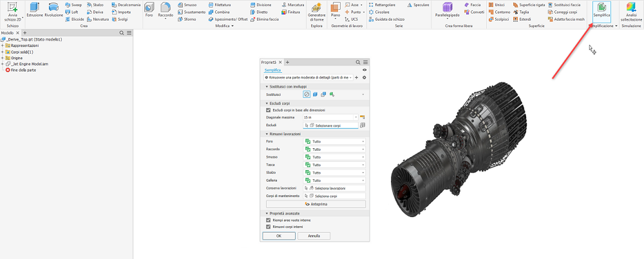Image resolution: width=644 pixels, height=259 pixels.
Task: Toggle Riempi aree vuote interne checkbox
Action: pyautogui.click(x=269, y=220)
